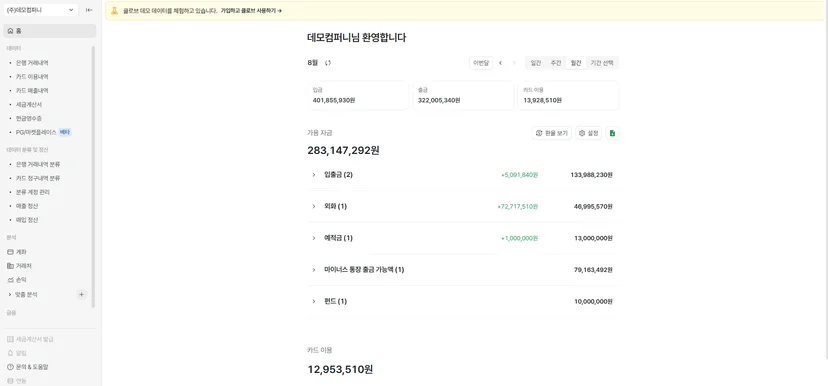Click the 13,000,000원 balance
This screenshot has height=386, width=828.
(593, 238)
